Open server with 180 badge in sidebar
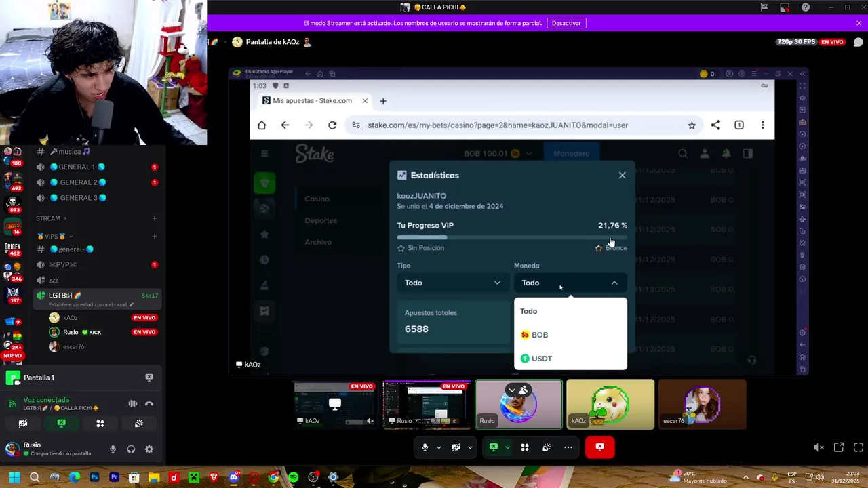Screen dimensions: 868x488 12,155
